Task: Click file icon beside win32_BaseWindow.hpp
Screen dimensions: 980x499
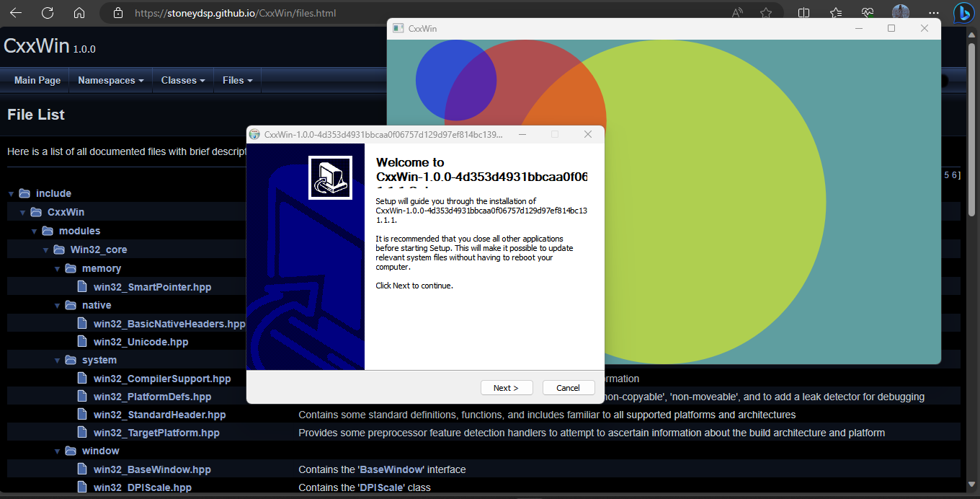Action: (82, 469)
